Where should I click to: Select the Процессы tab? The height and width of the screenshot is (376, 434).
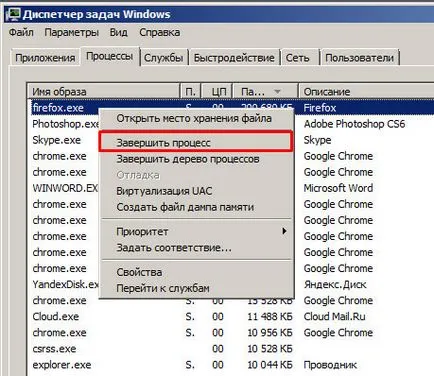(x=110, y=56)
